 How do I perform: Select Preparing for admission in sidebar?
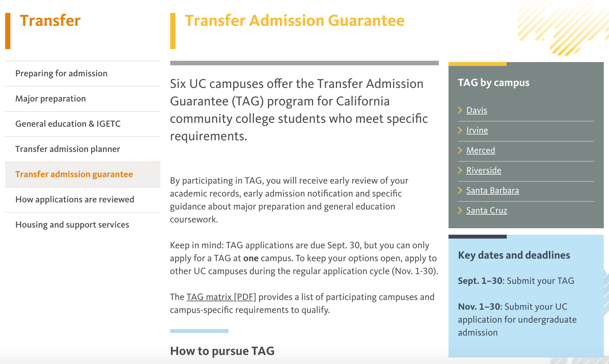point(61,73)
